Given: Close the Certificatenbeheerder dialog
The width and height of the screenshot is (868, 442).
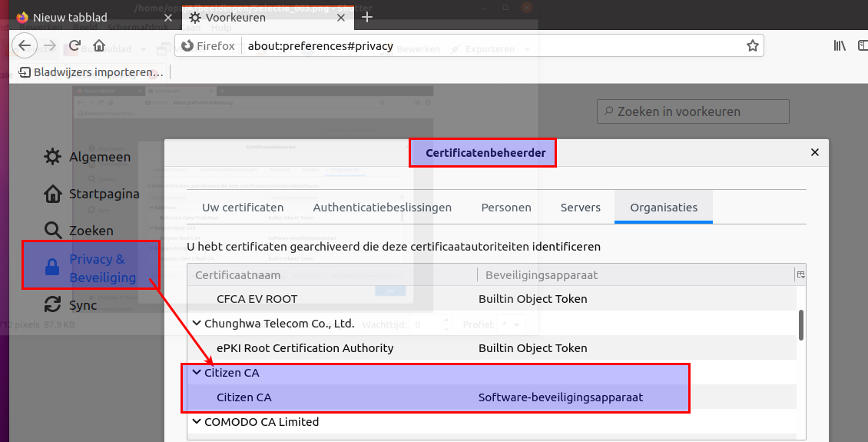Looking at the screenshot, I should (x=815, y=152).
